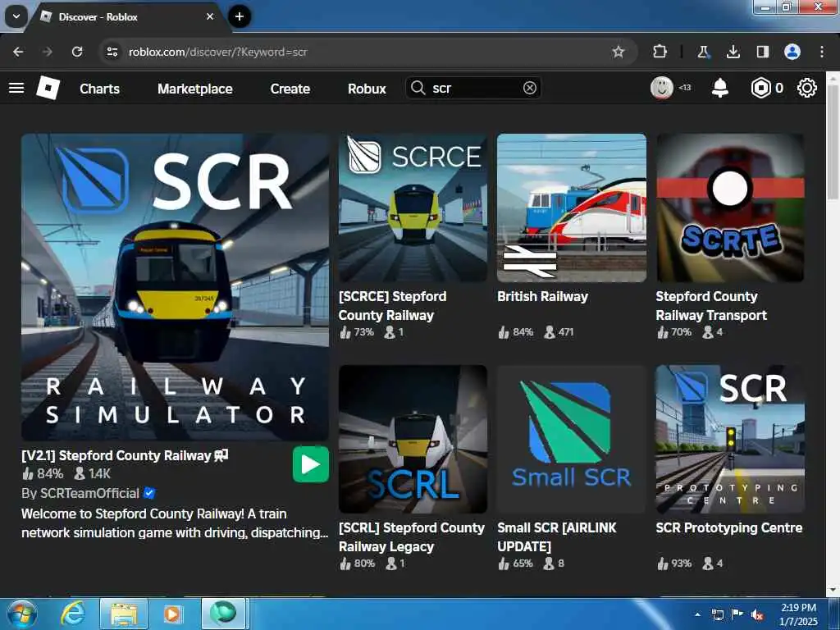Click the British Railway thumbnail image
Image resolution: width=840 pixels, height=630 pixels.
point(572,208)
